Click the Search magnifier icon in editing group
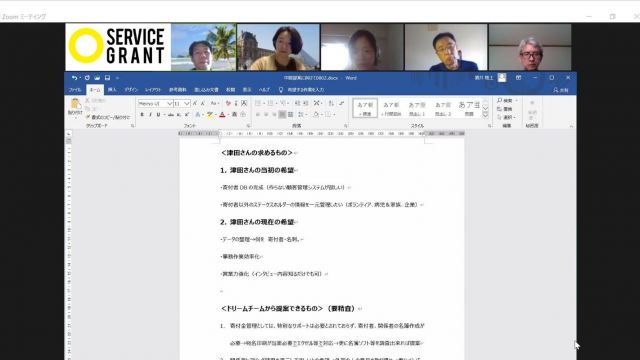The height and width of the screenshot is (360, 640). tap(500, 100)
